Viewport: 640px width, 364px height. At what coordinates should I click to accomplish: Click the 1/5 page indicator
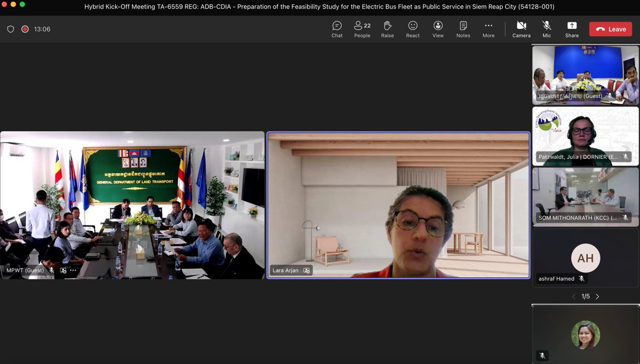[586, 296]
